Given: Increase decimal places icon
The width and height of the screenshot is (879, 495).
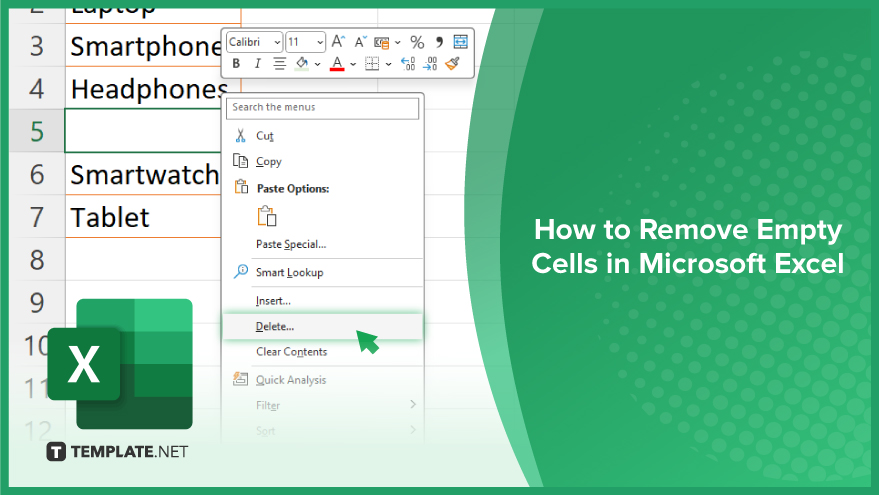Looking at the screenshot, I should click(x=408, y=64).
